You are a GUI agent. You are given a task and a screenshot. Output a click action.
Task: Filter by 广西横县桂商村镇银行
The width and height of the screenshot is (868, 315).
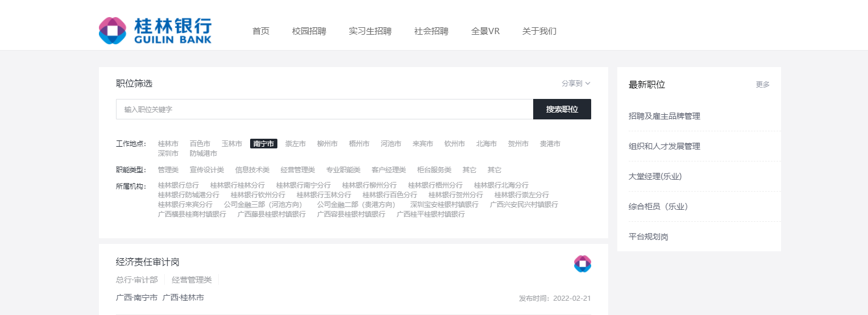coord(192,214)
